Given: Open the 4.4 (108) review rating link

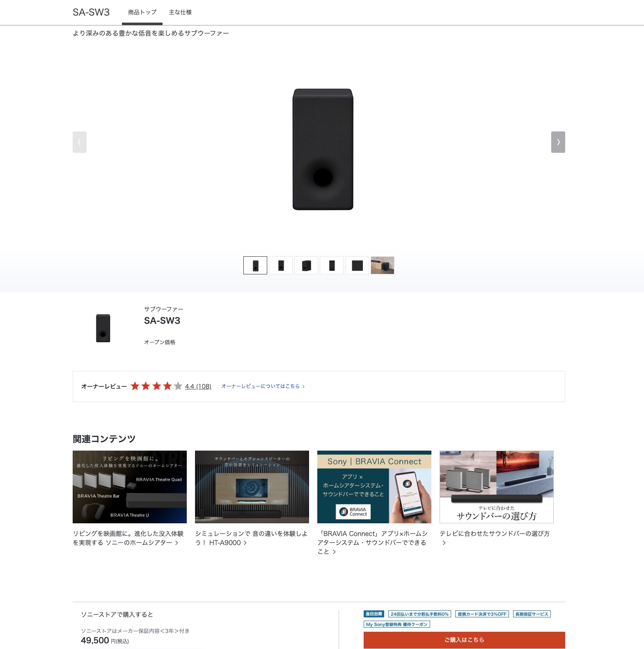Looking at the screenshot, I should point(198,386).
